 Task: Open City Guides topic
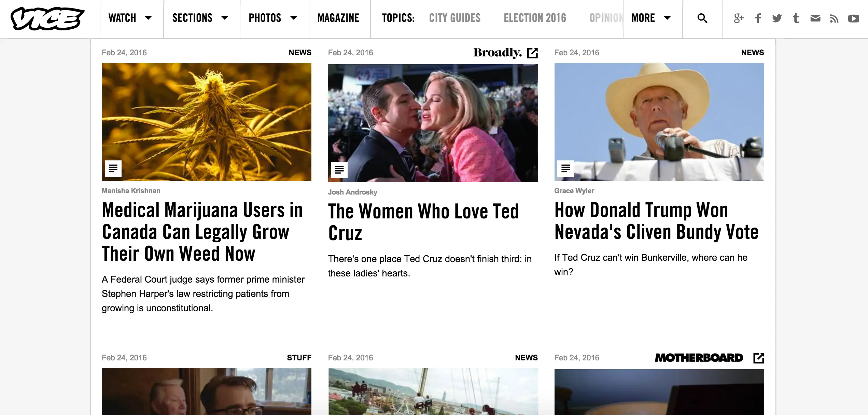tap(454, 18)
